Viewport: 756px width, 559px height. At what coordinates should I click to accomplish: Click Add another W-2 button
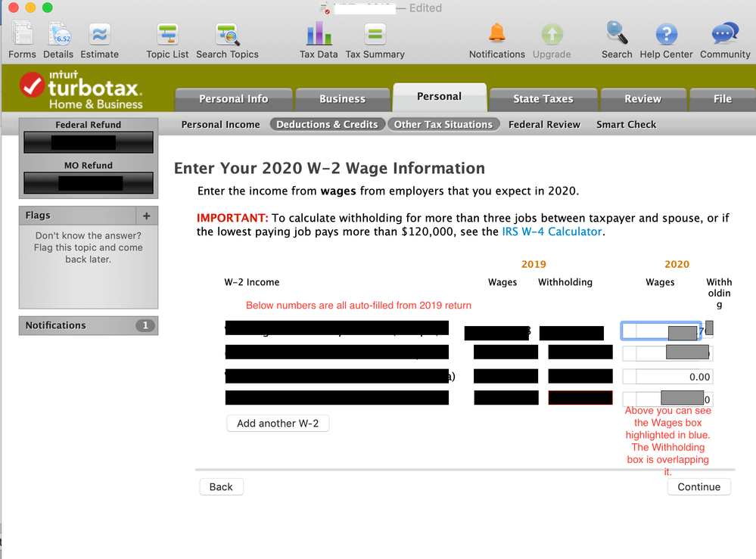(278, 424)
